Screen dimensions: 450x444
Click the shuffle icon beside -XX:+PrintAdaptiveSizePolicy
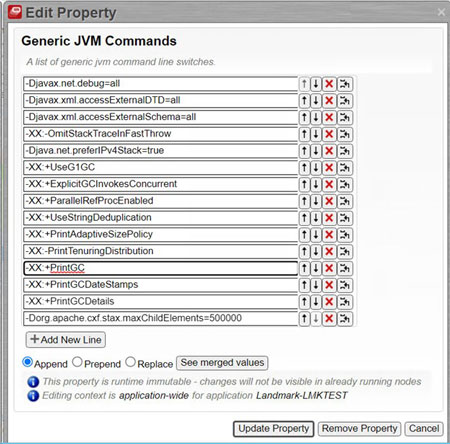click(344, 235)
